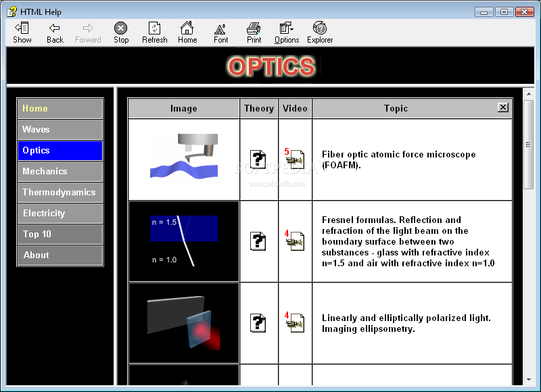This screenshot has height=392, width=541.
Task: Open the Thermodynamics section
Action: (60, 193)
